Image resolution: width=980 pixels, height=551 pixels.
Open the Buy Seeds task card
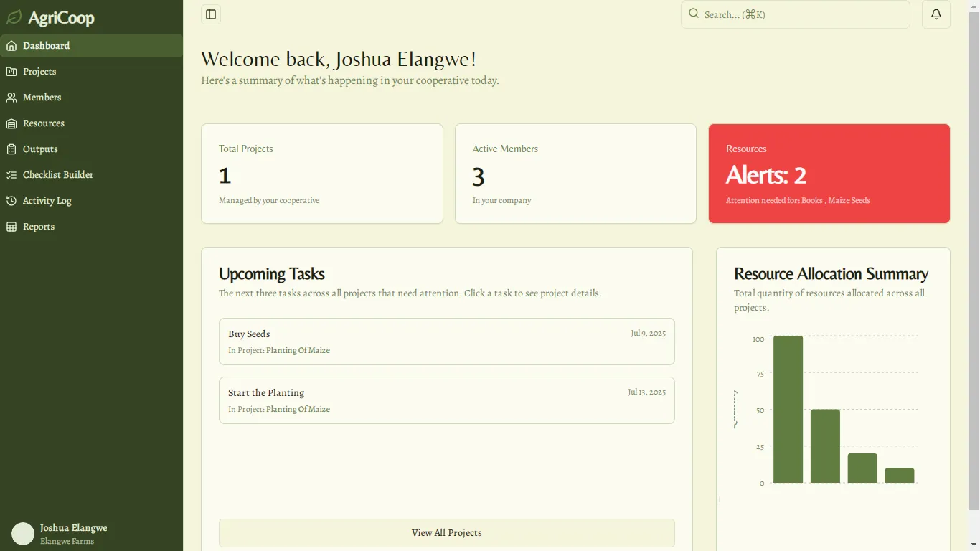447,342
